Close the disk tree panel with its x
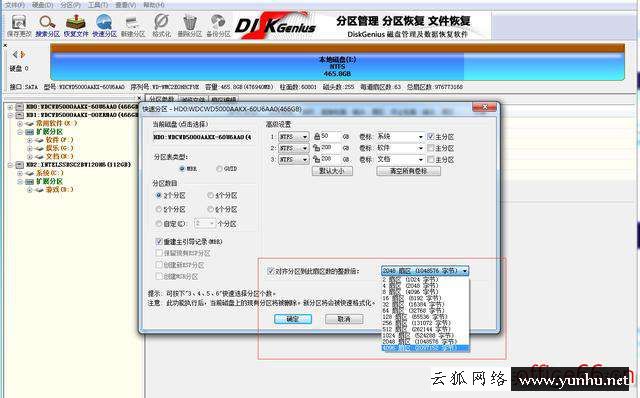Viewport: 640px width, 398px height. tap(139, 98)
